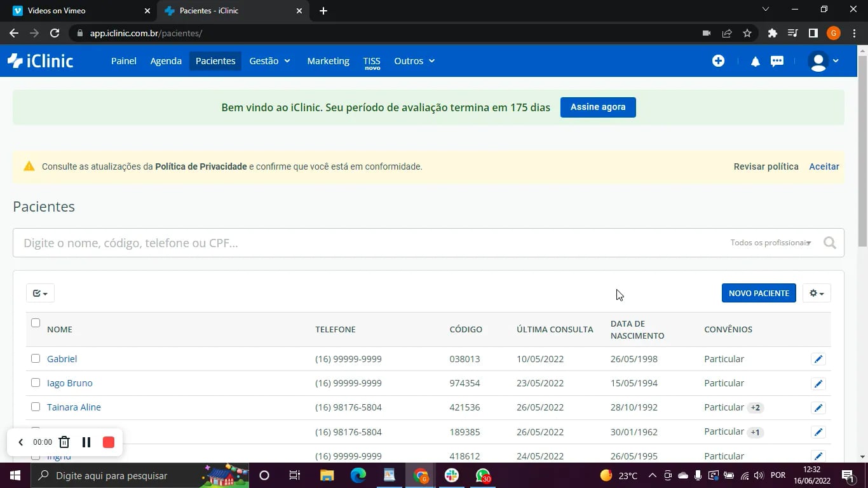
Task: Reload the current page
Action: click(x=55, y=33)
